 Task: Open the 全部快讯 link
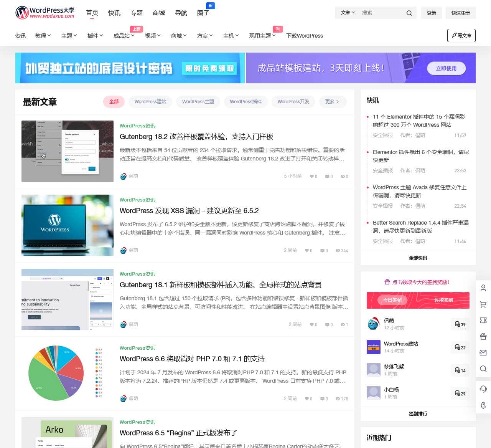(x=418, y=258)
